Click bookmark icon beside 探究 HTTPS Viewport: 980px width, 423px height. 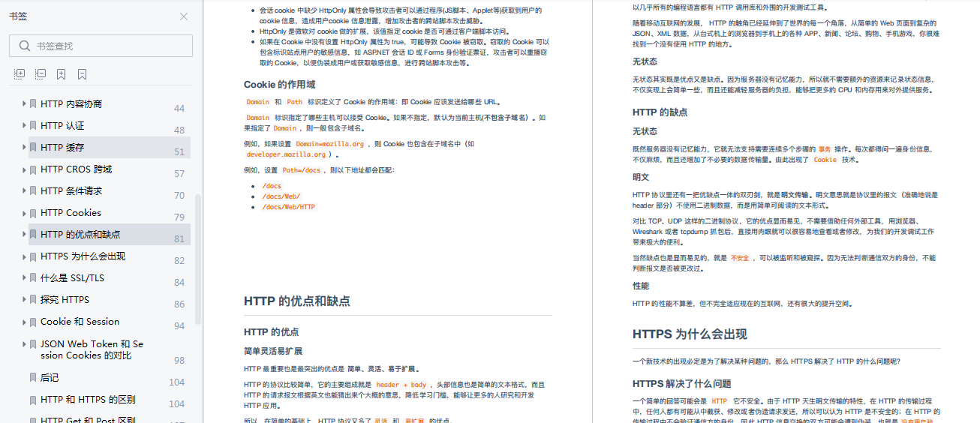(33, 299)
